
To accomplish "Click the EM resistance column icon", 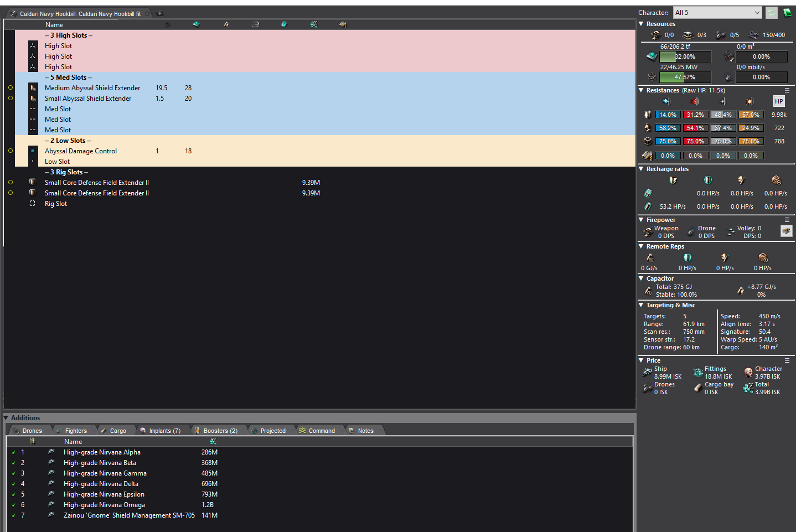I will [x=666, y=101].
